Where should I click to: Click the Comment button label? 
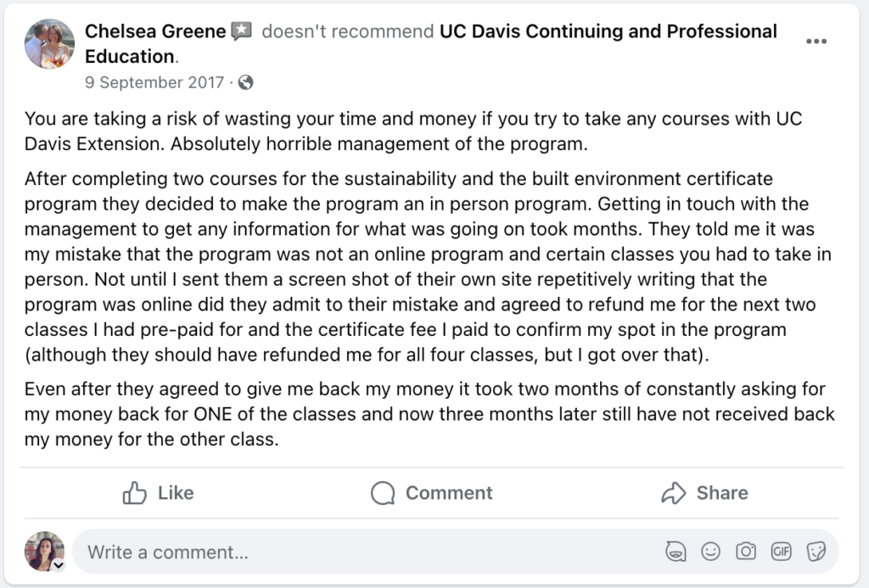pyautogui.click(x=449, y=493)
